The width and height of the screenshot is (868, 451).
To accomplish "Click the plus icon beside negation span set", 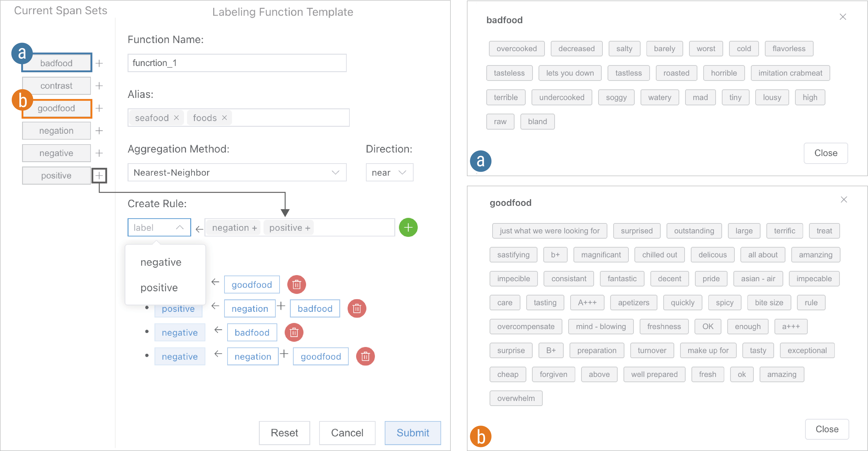I will pyautogui.click(x=99, y=130).
